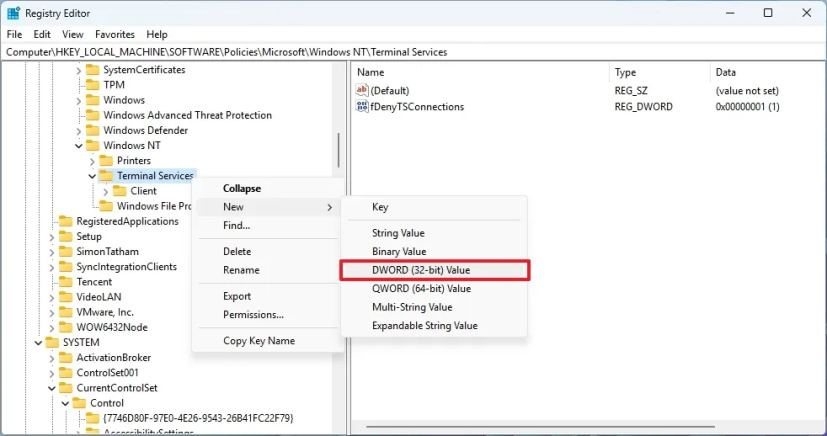The height and width of the screenshot is (436, 827).
Task: Expand the Client key
Action: tap(105, 191)
